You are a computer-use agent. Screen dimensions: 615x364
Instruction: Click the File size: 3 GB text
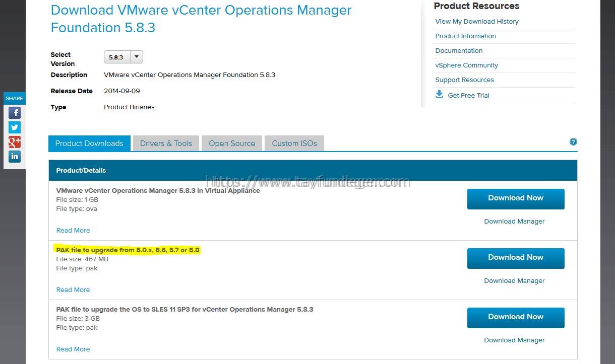coord(78,319)
